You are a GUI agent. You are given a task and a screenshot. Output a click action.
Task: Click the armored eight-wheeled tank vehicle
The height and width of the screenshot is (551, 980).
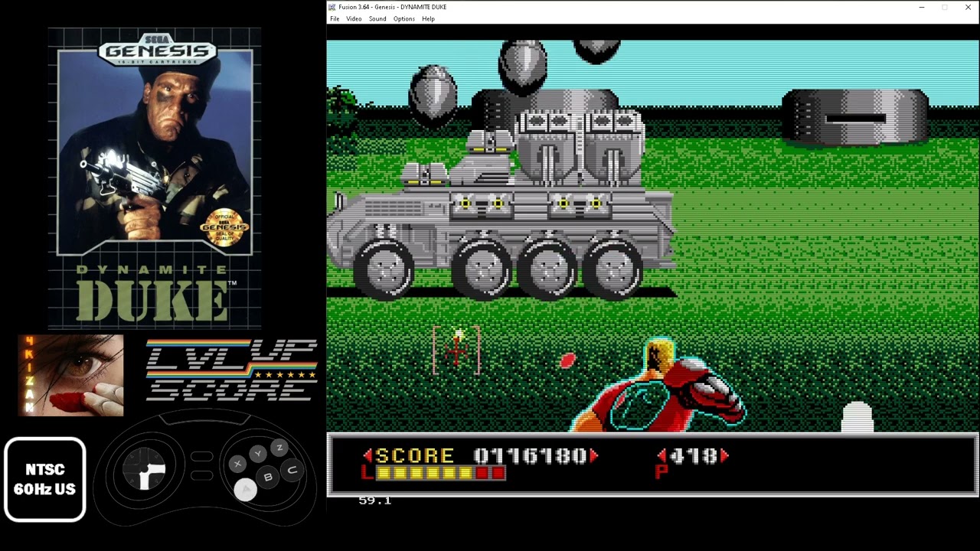[x=501, y=206]
